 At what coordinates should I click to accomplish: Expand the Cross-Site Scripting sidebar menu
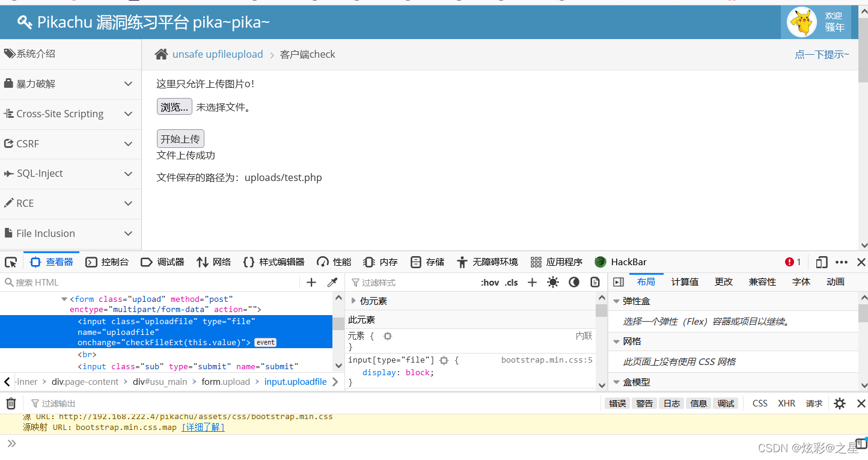70,114
